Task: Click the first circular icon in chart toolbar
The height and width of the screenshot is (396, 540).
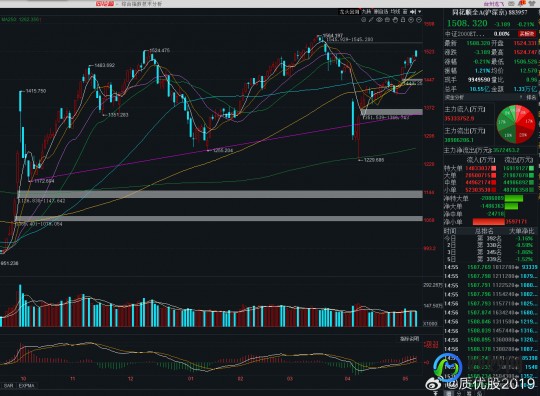Action: click(364, 20)
